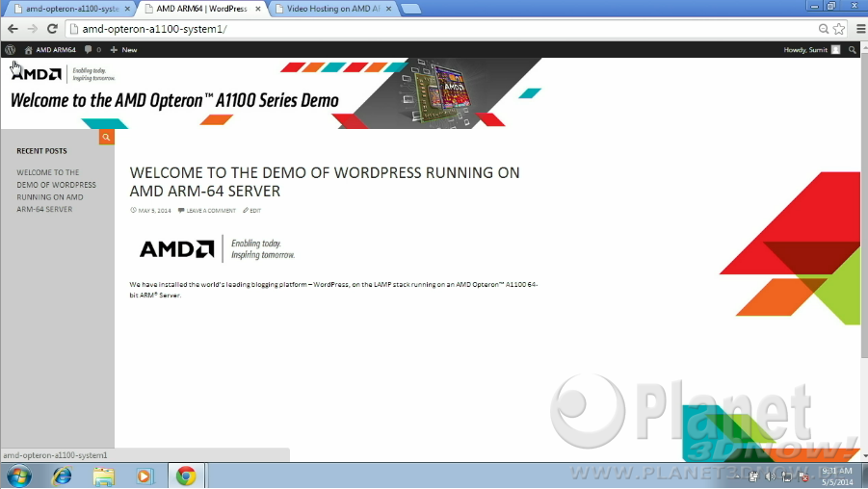This screenshot has width=868, height=489.
Task: Close the Video Hosting on AMD tab
Action: pyautogui.click(x=388, y=9)
